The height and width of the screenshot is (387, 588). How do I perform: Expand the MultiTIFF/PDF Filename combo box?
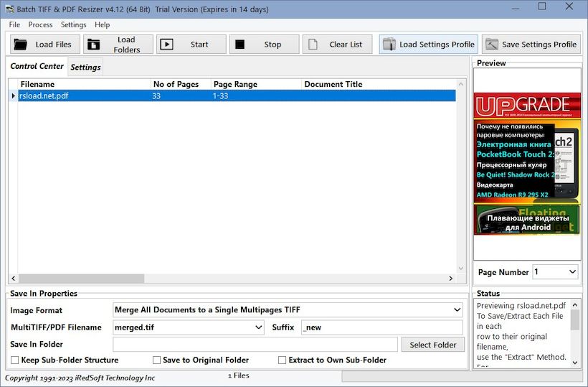coord(259,327)
